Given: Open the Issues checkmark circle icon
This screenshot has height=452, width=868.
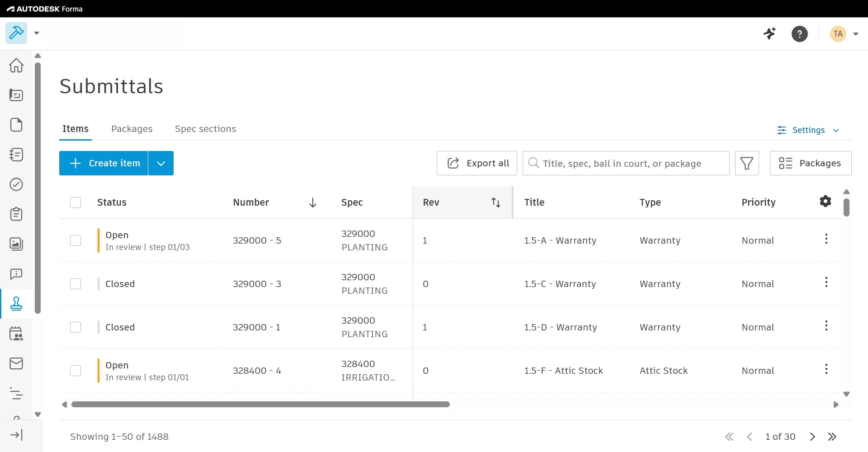Looking at the screenshot, I should [16, 184].
